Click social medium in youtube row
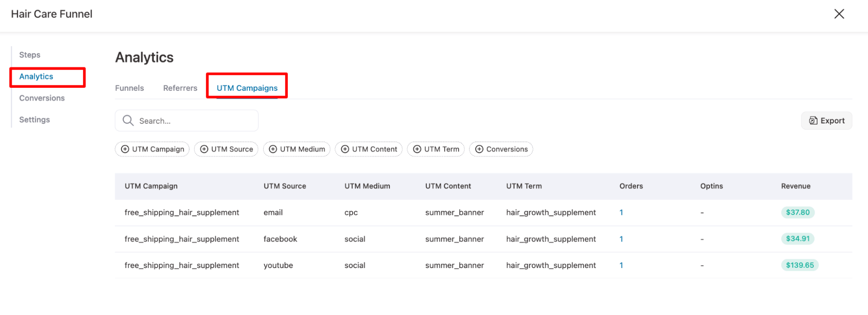This screenshot has width=868, height=315. (355, 265)
